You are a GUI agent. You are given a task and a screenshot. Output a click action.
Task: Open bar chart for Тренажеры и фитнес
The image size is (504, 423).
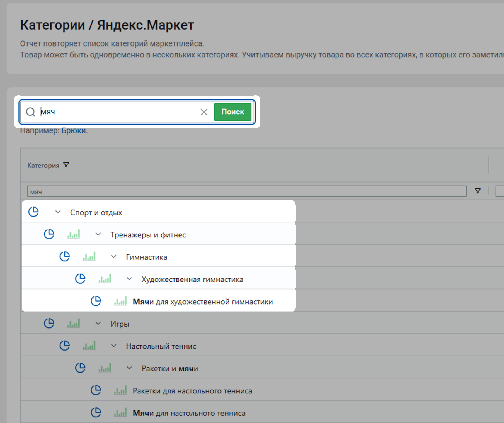pos(74,234)
